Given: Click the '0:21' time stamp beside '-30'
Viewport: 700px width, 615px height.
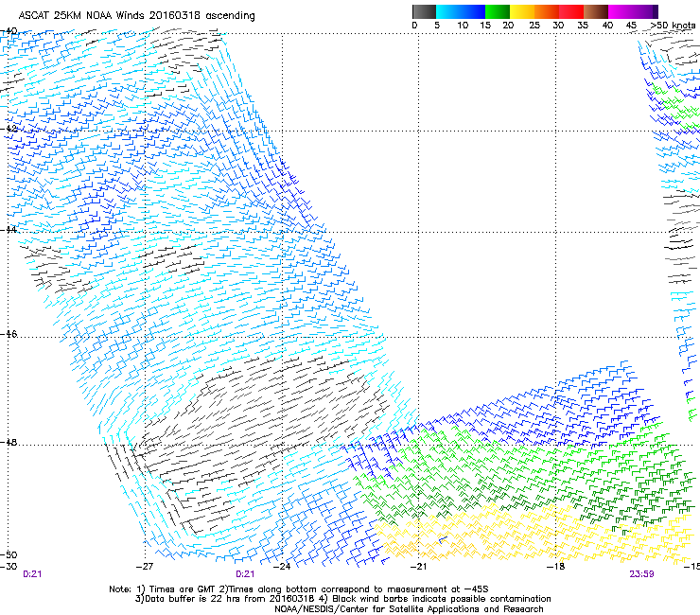Looking at the screenshot, I should click(32, 574).
